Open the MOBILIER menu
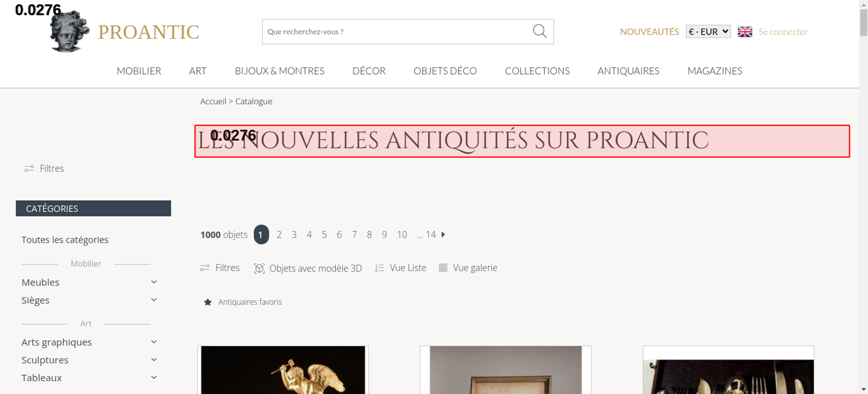Image resolution: width=868 pixels, height=394 pixels. pos(139,71)
